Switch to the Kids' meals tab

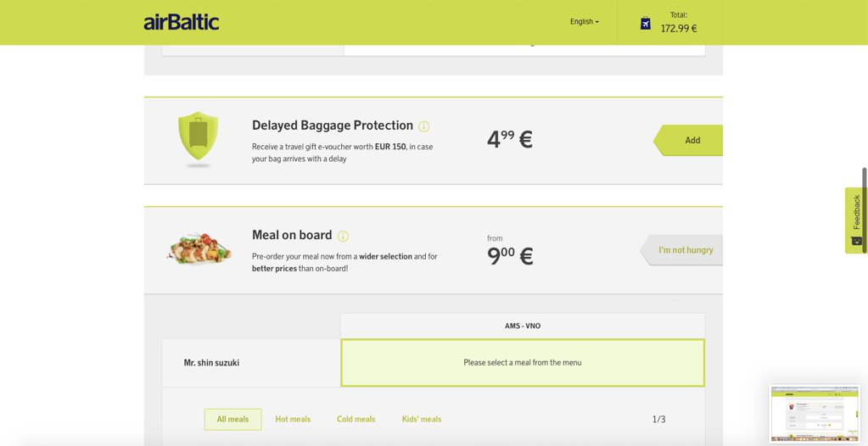click(422, 420)
